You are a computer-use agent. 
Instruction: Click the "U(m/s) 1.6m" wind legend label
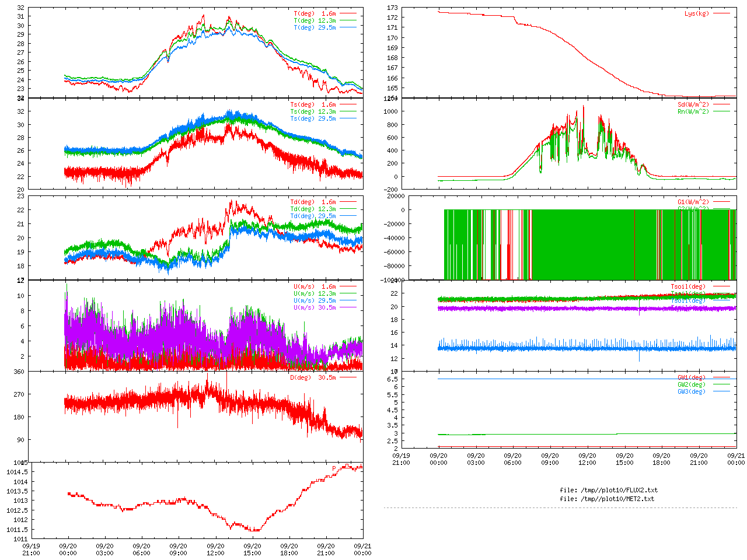(315, 287)
